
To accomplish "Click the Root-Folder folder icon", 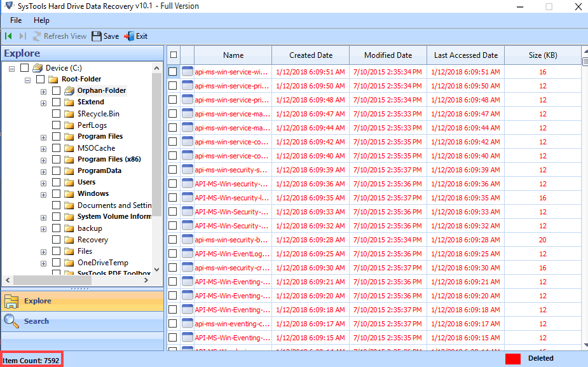I will tap(53, 79).
